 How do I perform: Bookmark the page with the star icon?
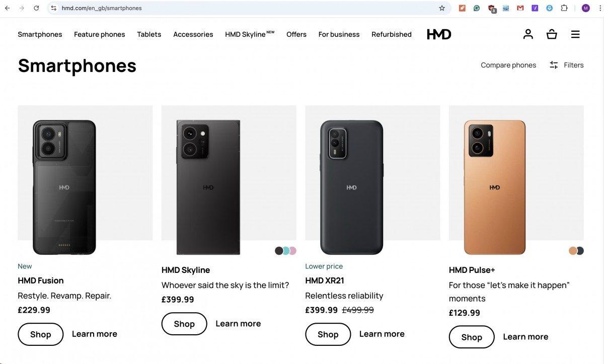(x=441, y=8)
